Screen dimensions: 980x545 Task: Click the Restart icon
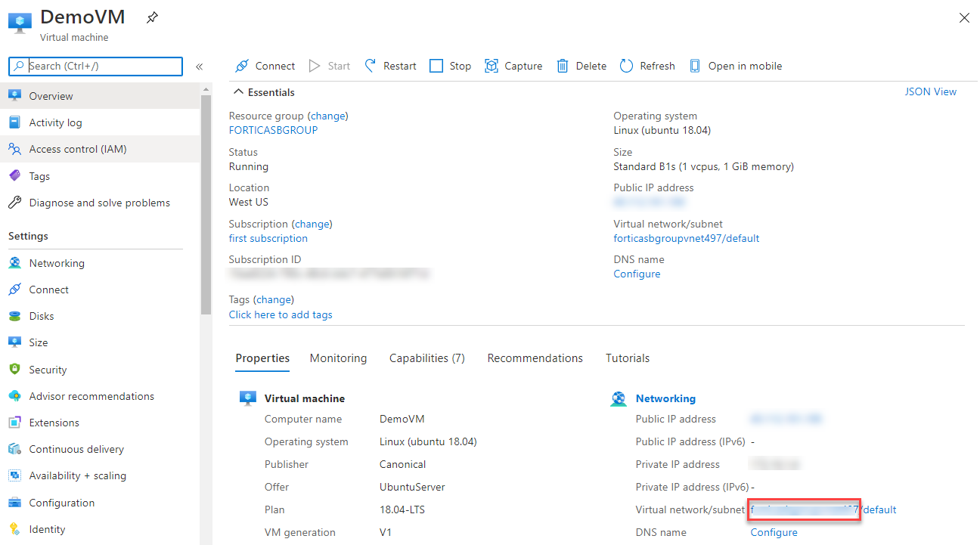(371, 66)
